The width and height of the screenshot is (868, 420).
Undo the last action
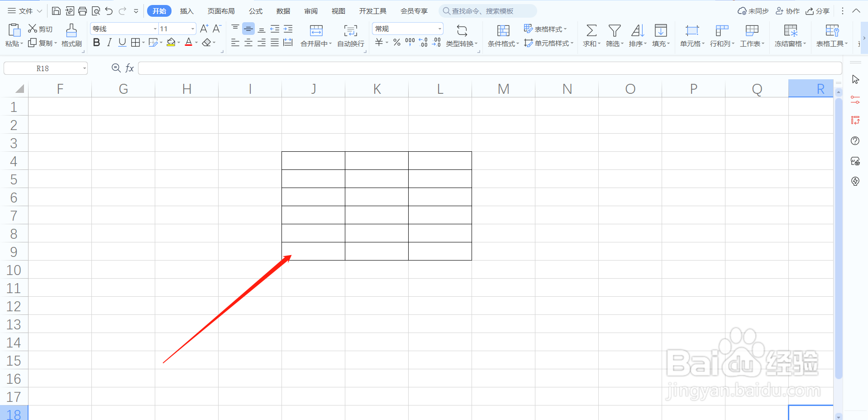(109, 11)
